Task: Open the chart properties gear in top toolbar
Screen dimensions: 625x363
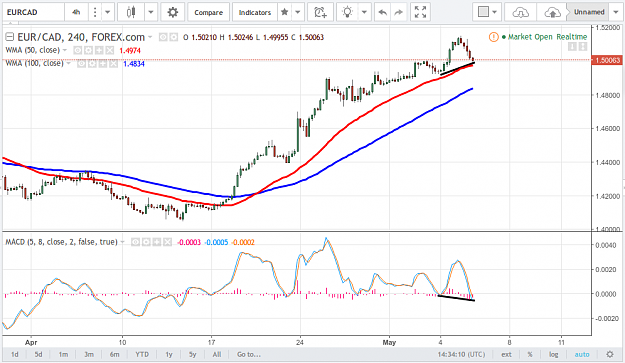Action: (x=173, y=12)
